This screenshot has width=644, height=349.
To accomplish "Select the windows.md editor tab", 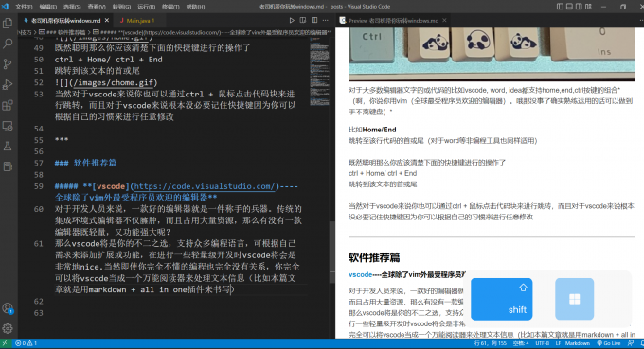I will tap(65, 20).
